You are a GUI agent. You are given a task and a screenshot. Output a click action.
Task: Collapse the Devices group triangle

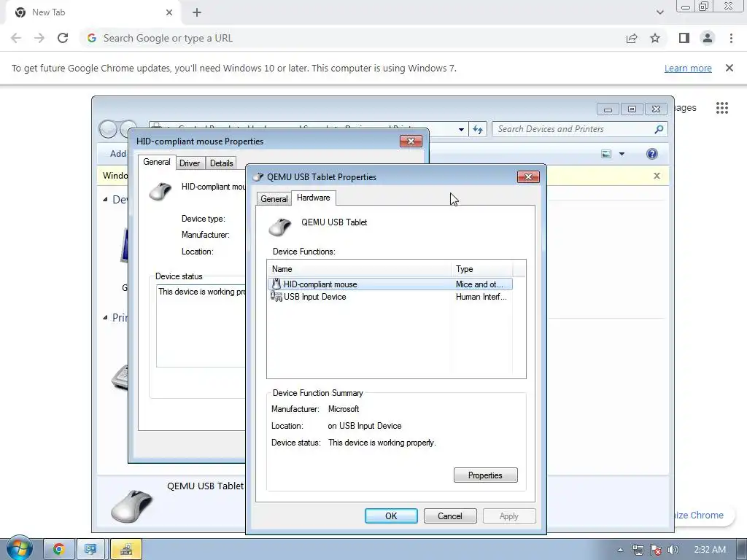point(105,200)
